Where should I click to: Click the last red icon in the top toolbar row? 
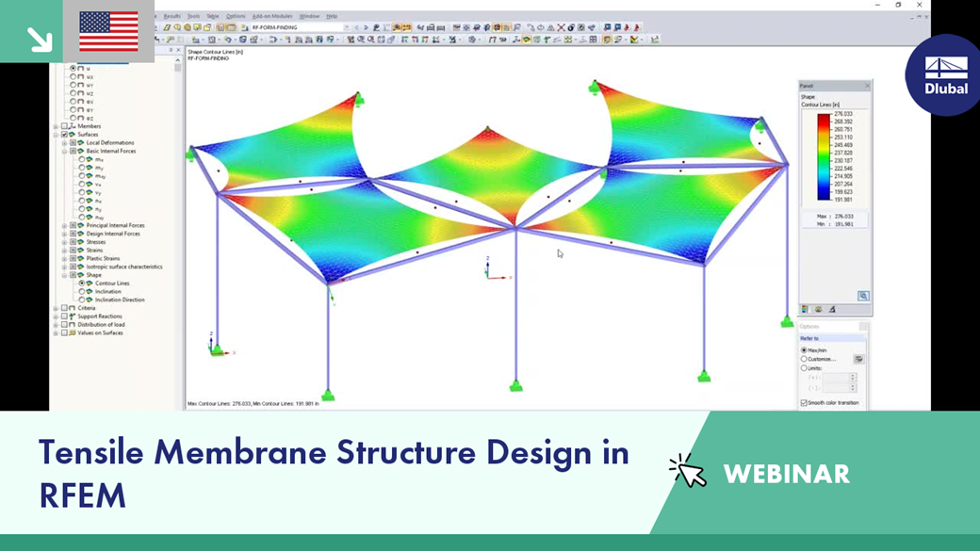click(x=637, y=27)
